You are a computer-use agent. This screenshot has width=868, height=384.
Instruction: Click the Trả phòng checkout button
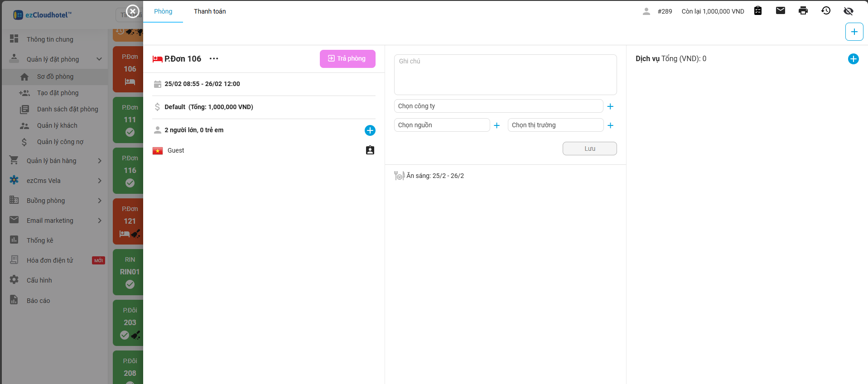tap(347, 59)
